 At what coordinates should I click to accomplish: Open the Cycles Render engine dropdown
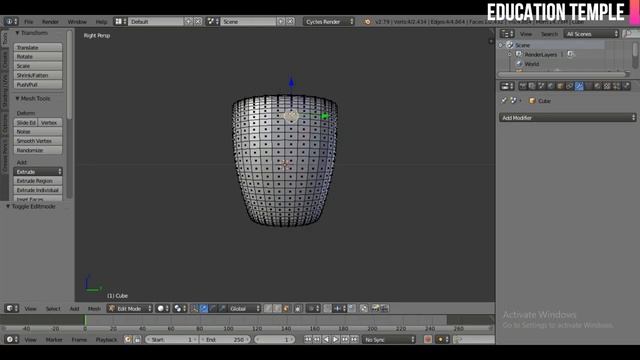click(329, 21)
